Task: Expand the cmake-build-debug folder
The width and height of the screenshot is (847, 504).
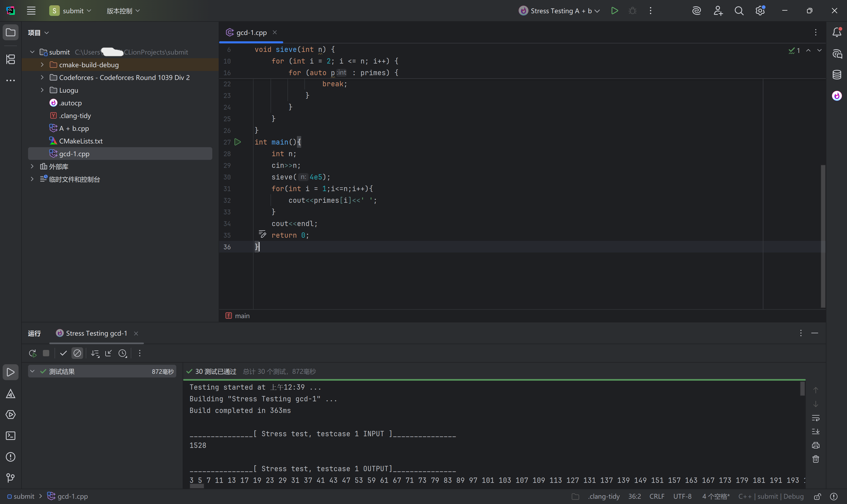Action: (x=42, y=65)
